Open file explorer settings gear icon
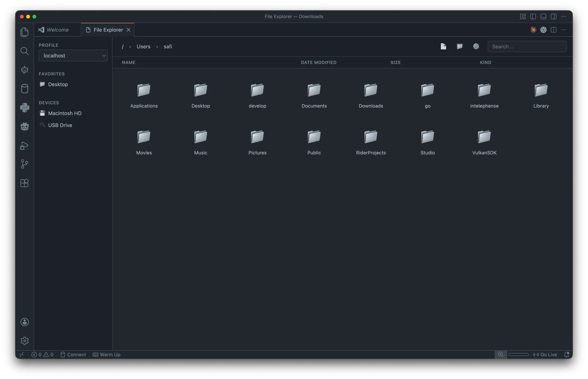Image resolution: width=588 pixels, height=379 pixels. pos(476,46)
